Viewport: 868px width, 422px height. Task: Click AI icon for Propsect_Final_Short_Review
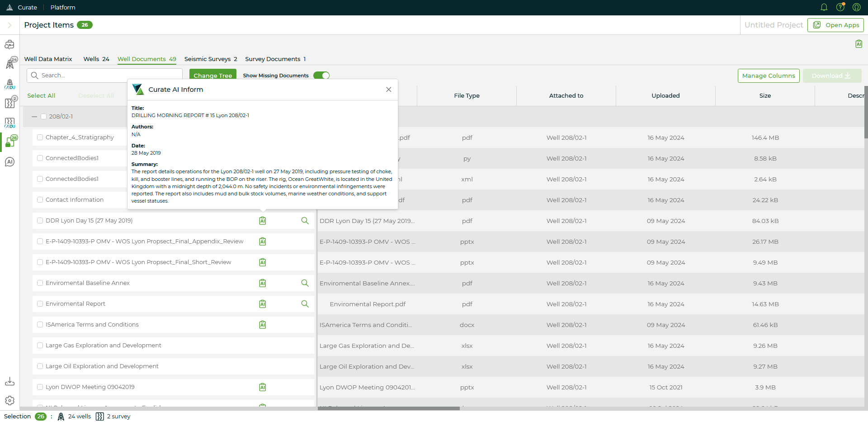262,262
